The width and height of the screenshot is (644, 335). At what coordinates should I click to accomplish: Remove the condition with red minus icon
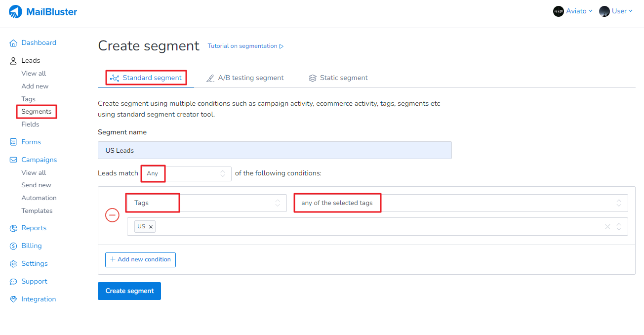[x=113, y=215]
